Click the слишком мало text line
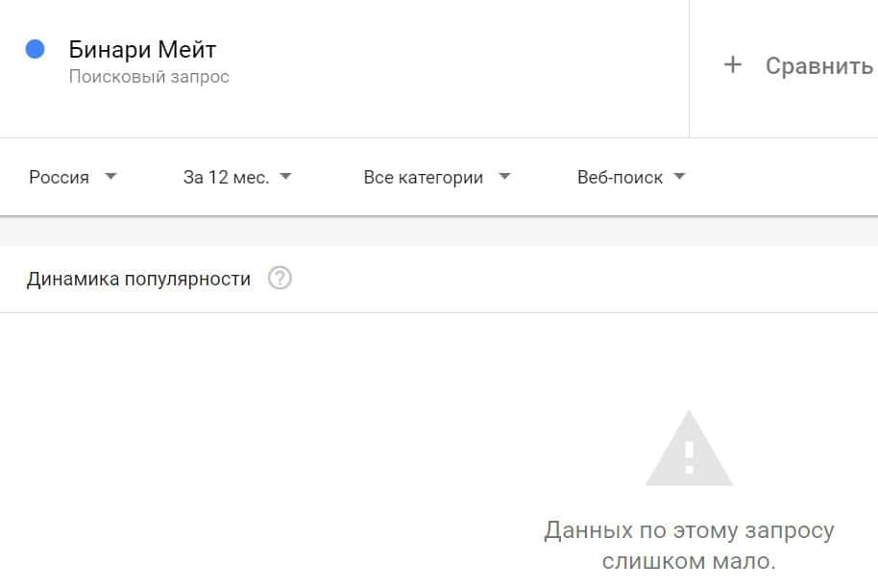Screen dimensions: 878x588 pos(688,560)
